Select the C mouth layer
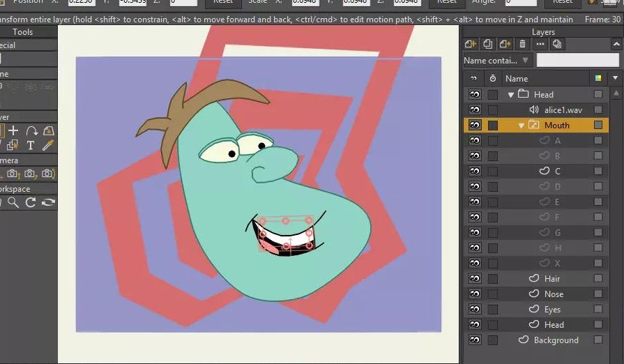Viewport: 624px width, 364px height. click(x=557, y=171)
